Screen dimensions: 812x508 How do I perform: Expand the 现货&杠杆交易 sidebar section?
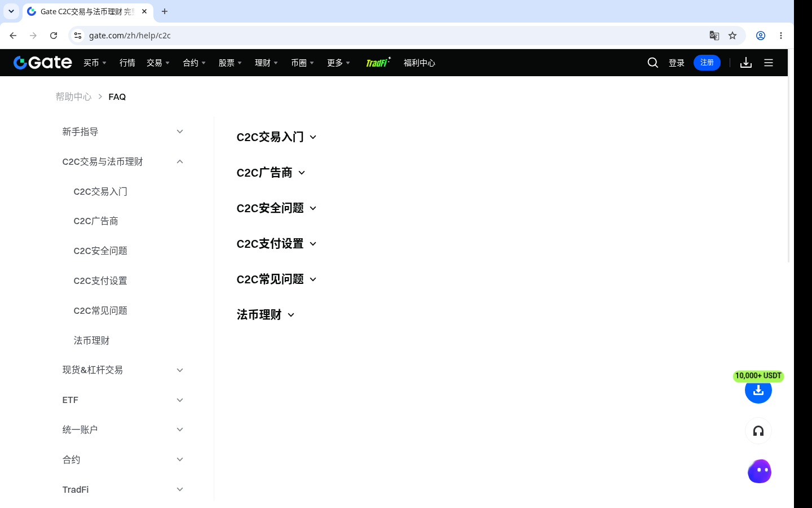click(x=123, y=370)
